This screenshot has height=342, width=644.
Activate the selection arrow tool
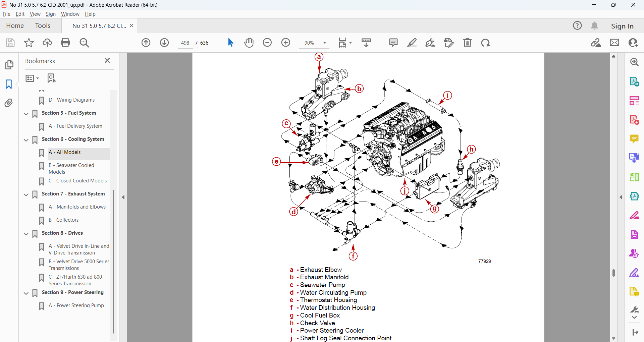(230, 43)
